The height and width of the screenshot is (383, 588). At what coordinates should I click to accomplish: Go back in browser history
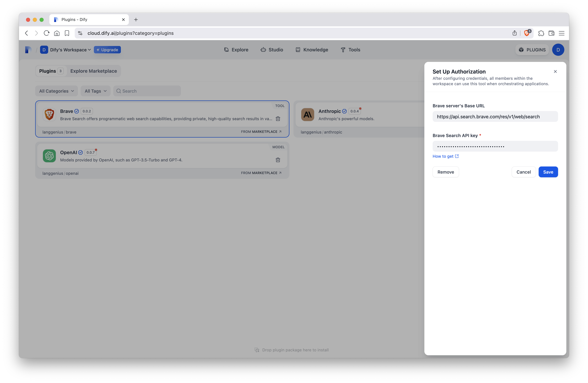[26, 33]
